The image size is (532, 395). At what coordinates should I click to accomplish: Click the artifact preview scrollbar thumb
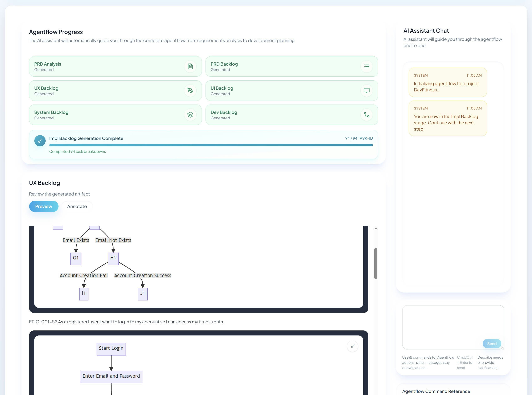(x=376, y=263)
